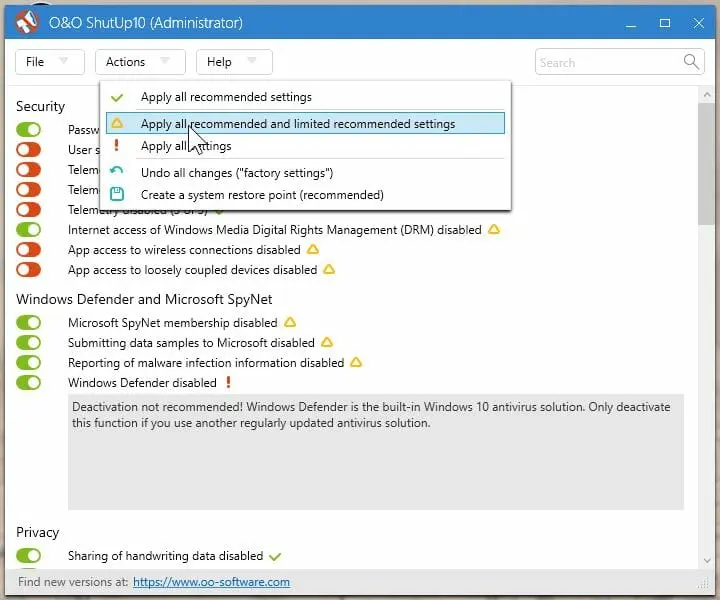This screenshot has width=720, height=600.
Task: Open the File dropdown menu
Action: (x=49, y=62)
